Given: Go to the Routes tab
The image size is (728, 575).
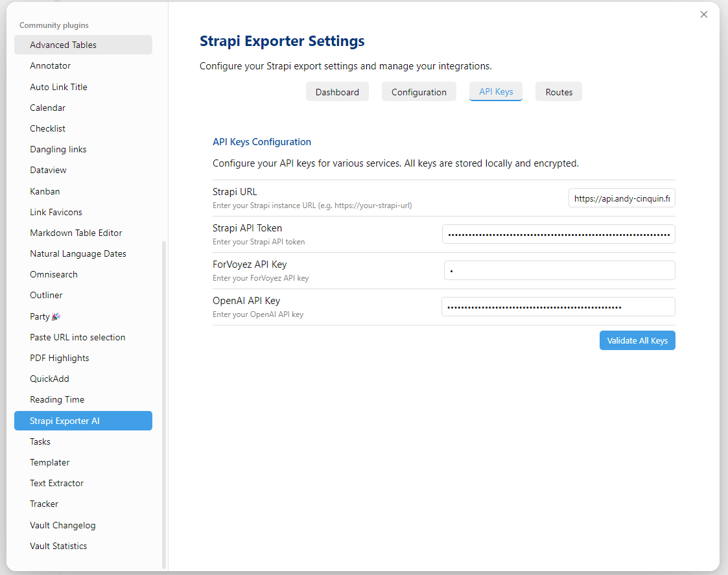Looking at the screenshot, I should [559, 92].
